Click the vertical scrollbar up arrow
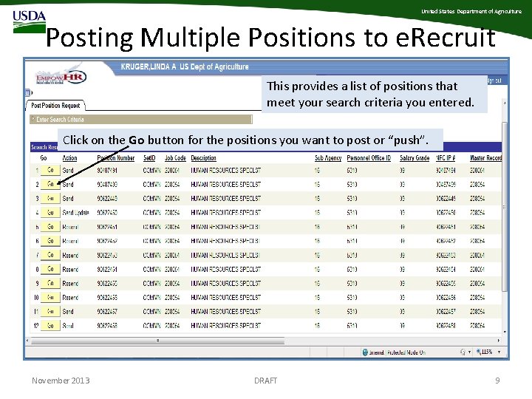 click(x=505, y=103)
